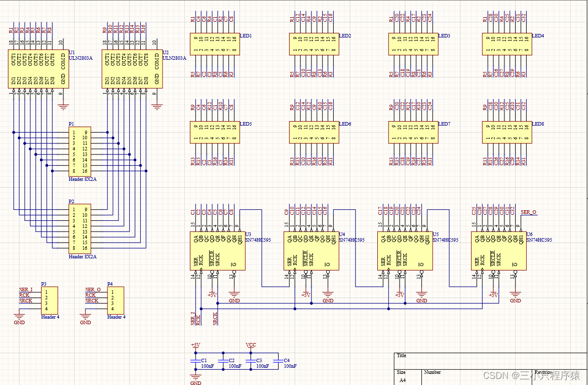
Task: Click the Number field in title block
Action: (477, 377)
